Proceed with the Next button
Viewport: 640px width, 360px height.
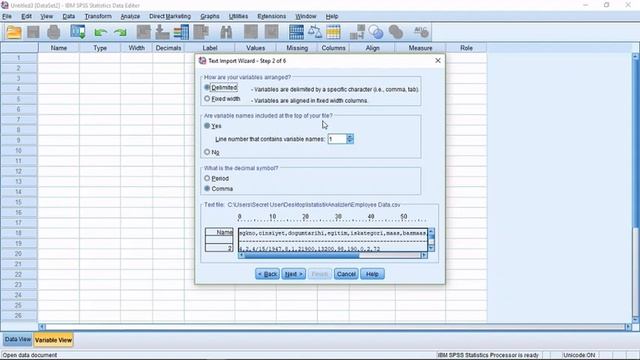[x=293, y=274]
